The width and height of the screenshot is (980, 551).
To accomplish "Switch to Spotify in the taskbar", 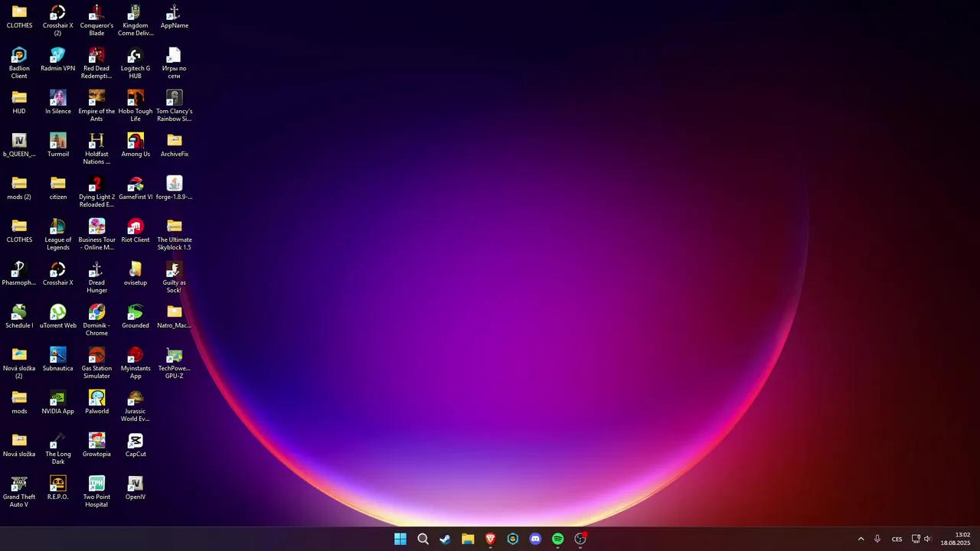I will pos(557,539).
